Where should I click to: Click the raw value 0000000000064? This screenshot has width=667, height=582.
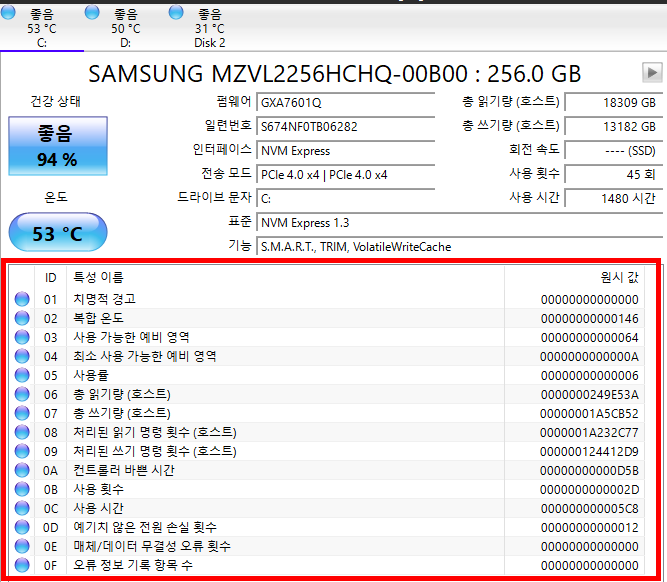click(590, 338)
